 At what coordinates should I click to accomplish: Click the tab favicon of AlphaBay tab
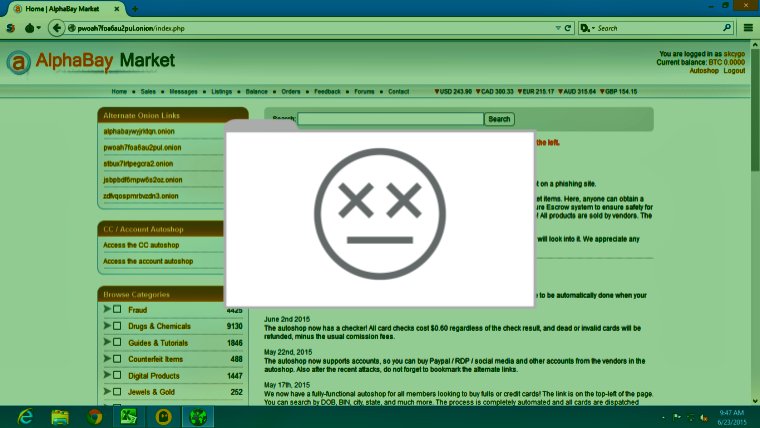coord(18,9)
